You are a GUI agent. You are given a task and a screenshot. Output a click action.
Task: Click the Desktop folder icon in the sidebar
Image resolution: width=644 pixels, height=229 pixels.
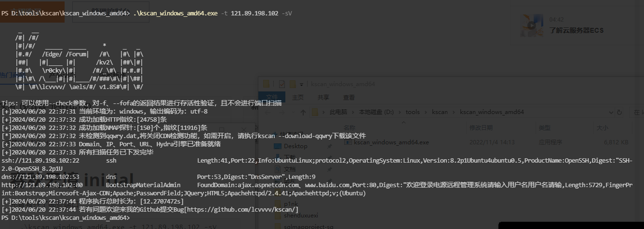point(277,146)
